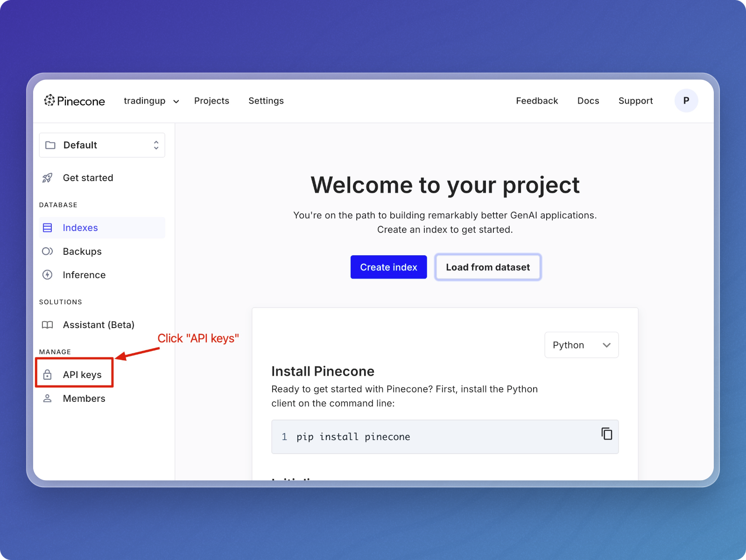Click the Inference lightning icon

point(47,275)
